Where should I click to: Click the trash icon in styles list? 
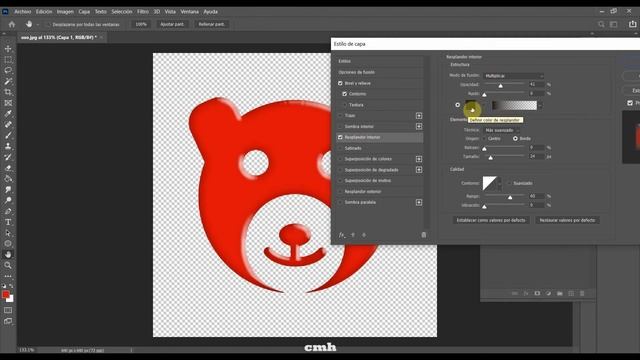pyautogui.click(x=424, y=235)
